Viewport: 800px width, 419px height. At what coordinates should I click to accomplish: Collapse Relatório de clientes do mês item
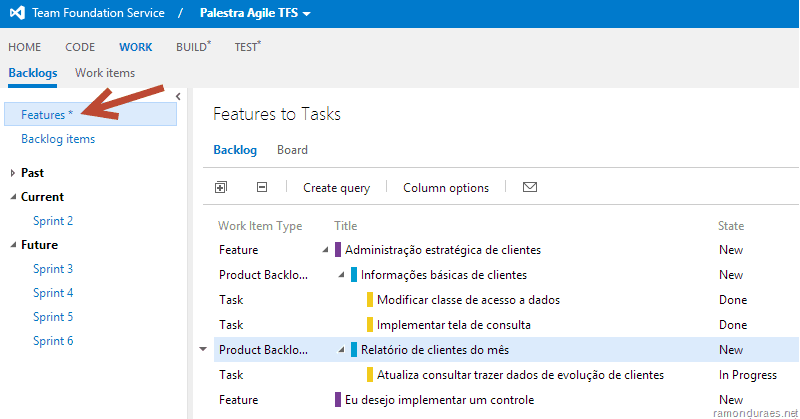(341, 350)
